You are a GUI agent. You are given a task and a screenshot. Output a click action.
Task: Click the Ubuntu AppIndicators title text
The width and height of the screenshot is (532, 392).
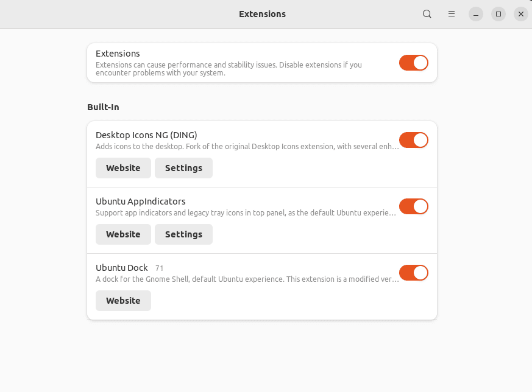click(x=140, y=201)
